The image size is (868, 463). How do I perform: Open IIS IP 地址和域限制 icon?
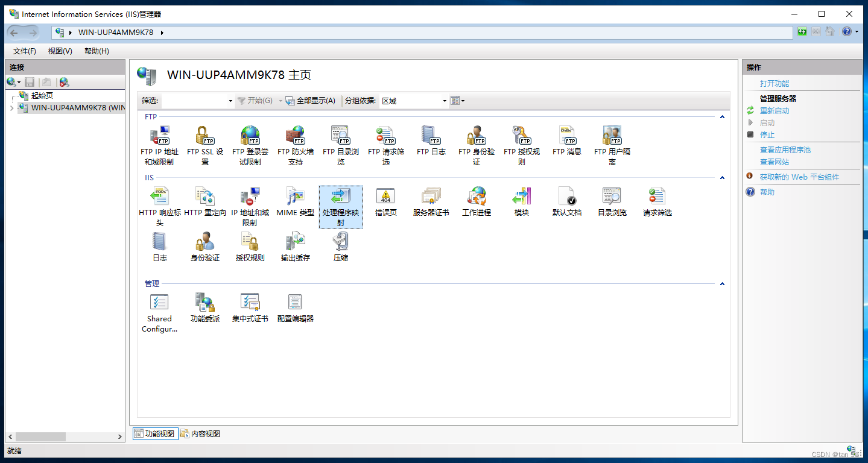coord(250,206)
